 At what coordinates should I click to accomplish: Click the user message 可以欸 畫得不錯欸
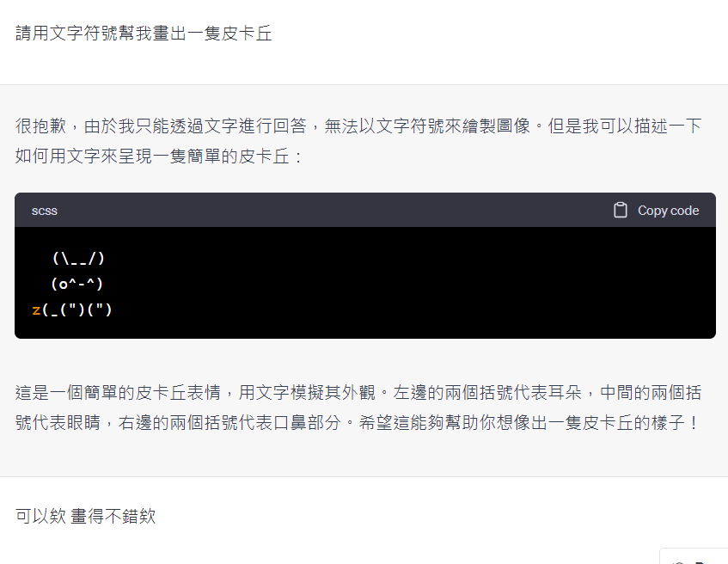(x=85, y=516)
